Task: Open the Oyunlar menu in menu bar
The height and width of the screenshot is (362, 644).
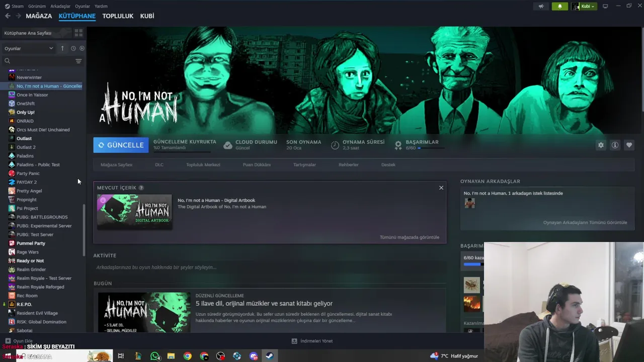Action: coord(83,6)
